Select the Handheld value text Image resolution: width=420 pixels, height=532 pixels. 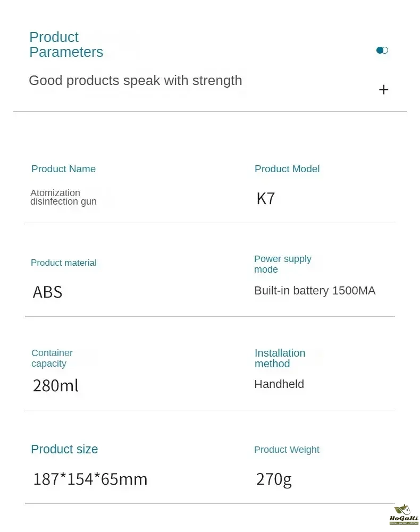pyautogui.click(x=279, y=384)
